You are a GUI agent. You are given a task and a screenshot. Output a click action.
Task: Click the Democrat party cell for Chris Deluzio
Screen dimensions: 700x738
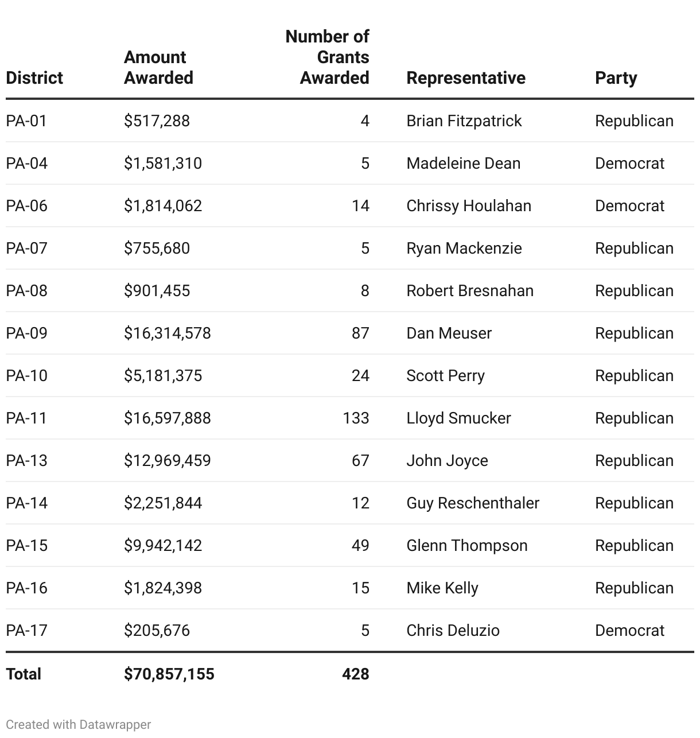click(x=629, y=631)
